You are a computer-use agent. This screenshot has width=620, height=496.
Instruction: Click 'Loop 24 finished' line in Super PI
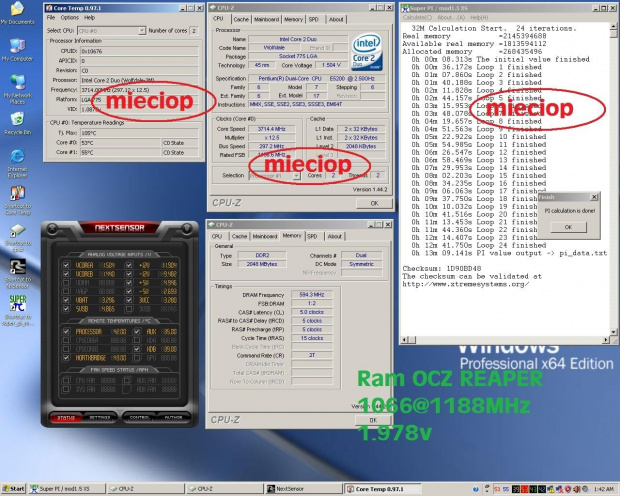click(478, 245)
